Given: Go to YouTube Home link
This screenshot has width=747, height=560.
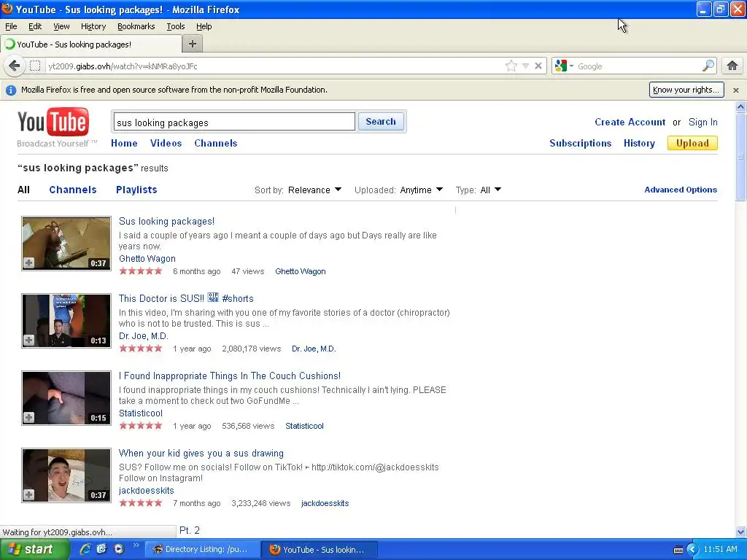Looking at the screenshot, I should (124, 143).
